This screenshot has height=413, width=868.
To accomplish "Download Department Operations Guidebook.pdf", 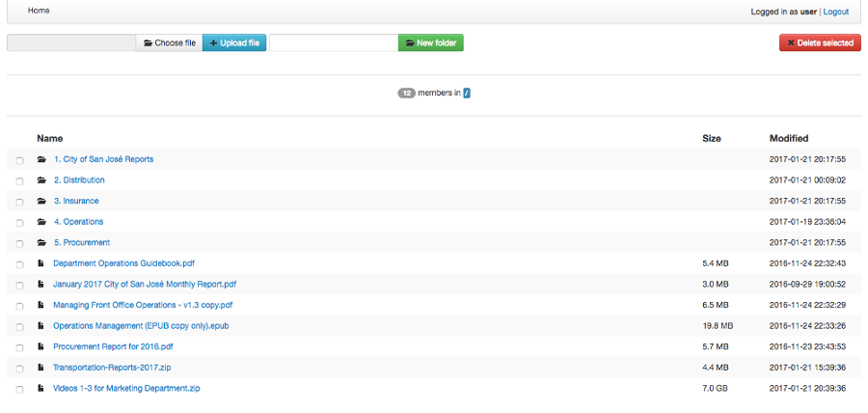I will click(124, 263).
